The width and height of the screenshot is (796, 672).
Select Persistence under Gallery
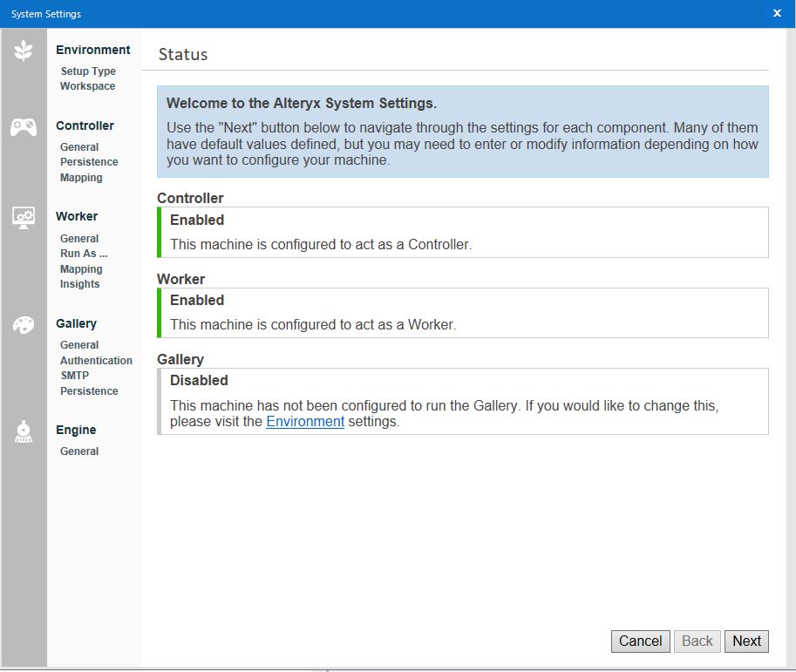pos(89,390)
